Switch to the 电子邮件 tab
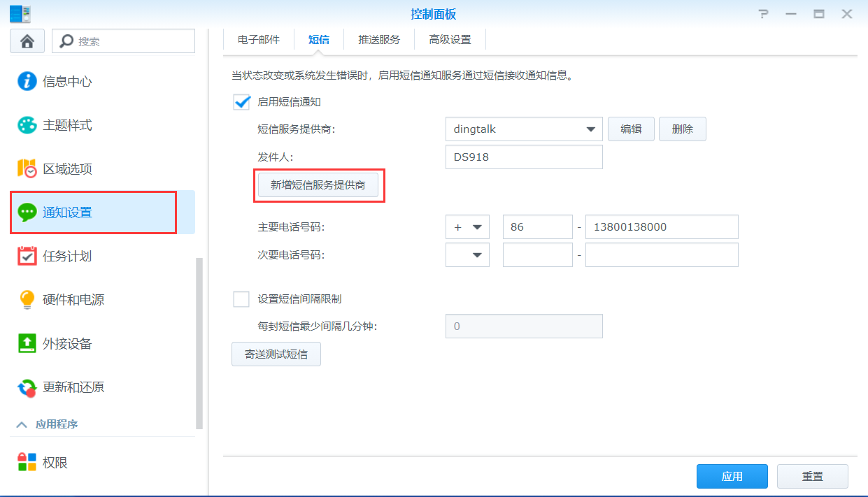The image size is (868, 497). pos(257,39)
